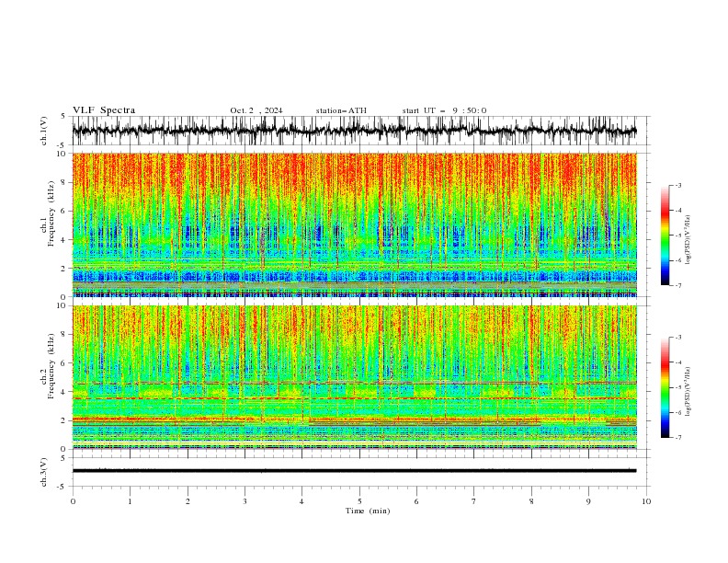Image resolution: width=728 pixels, height=563 pixels.
Task: Click the "VLF Spectra" plot title
Action: pyautogui.click(x=104, y=110)
